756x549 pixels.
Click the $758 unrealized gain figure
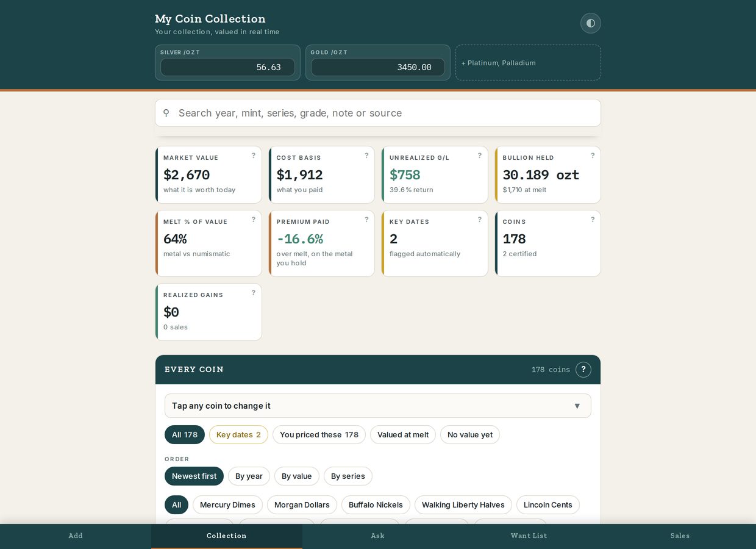point(405,175)
